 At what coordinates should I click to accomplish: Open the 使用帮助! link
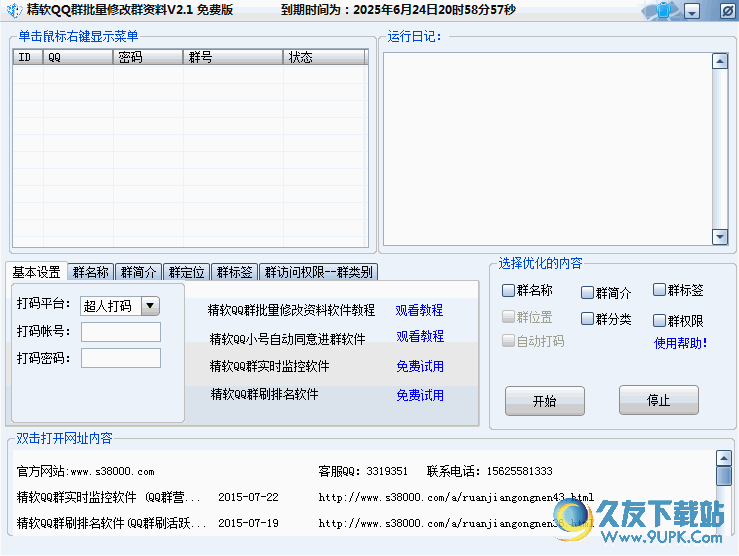(x=681, y=343)
